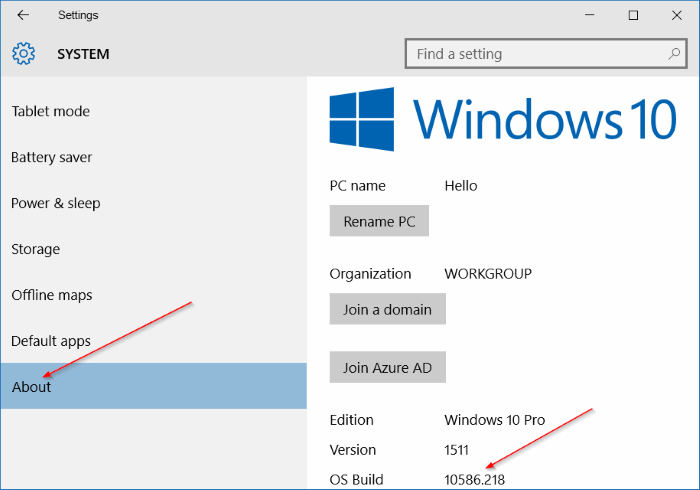Maximize the Settings window
The width and height of the screenshot is (700, 490).
coord(633,15)
